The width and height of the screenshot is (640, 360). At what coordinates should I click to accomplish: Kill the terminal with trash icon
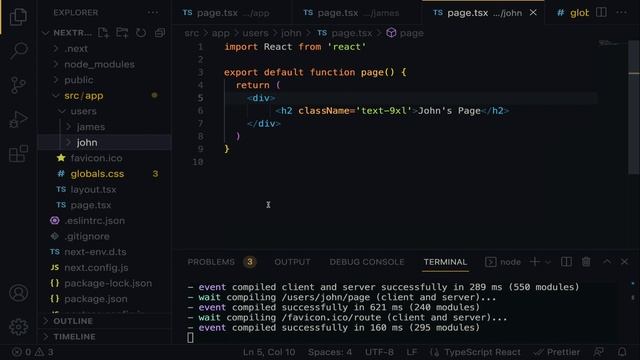click(586, 262)
